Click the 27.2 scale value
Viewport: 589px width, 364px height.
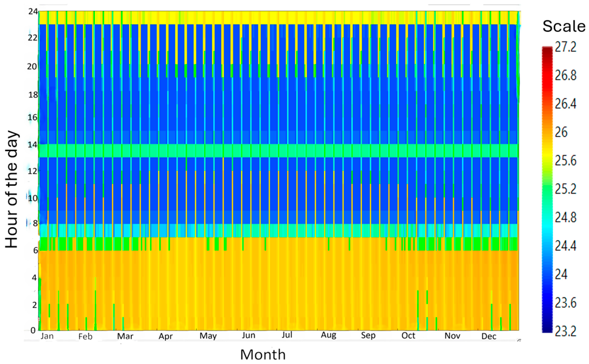tap(566, 47)
